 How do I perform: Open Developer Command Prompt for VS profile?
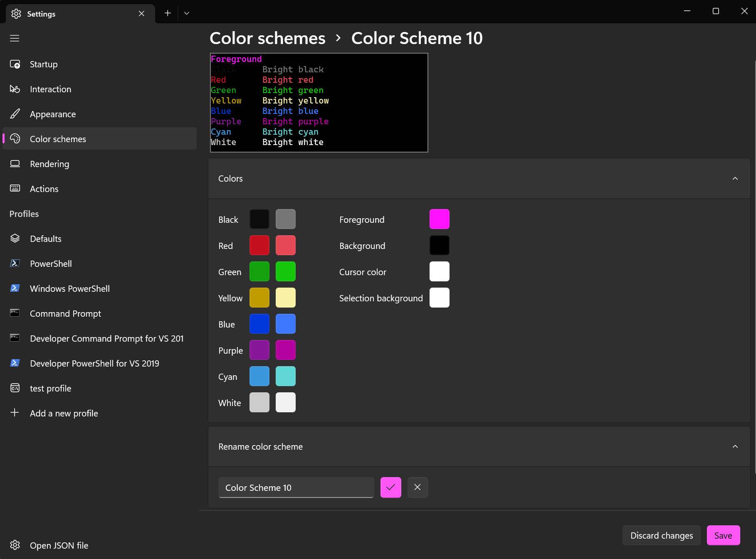coord(99,339)
